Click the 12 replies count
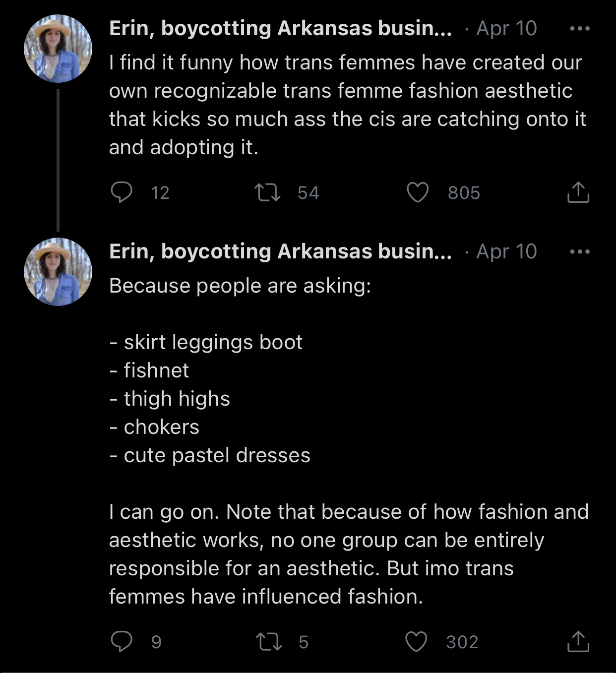The image size is (616, 673). [160, 193]
